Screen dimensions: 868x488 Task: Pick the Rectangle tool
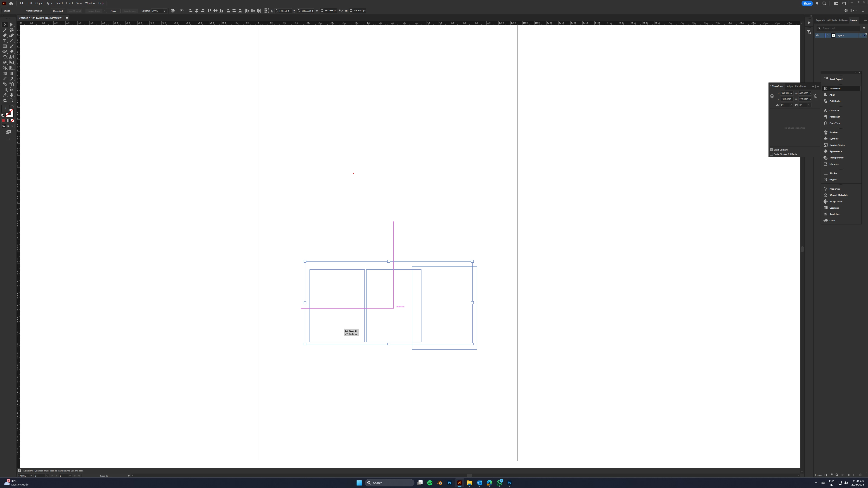(x=5, y=46)
